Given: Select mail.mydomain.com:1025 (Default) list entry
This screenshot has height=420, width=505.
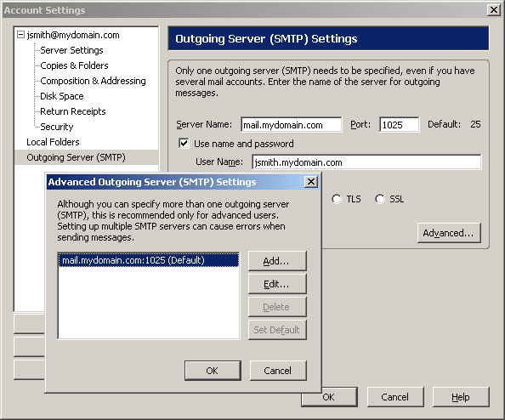Looking at the screenshot, I should point(149,260).
